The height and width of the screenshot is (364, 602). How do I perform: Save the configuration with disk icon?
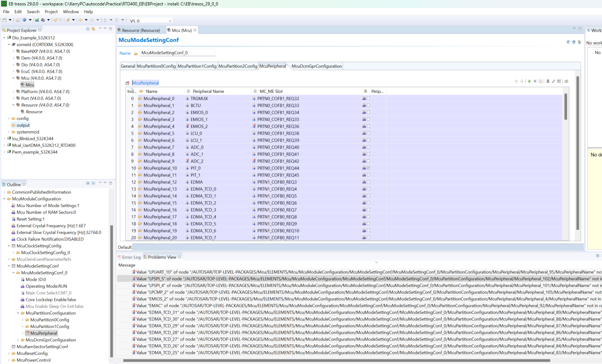pos(18,19)
